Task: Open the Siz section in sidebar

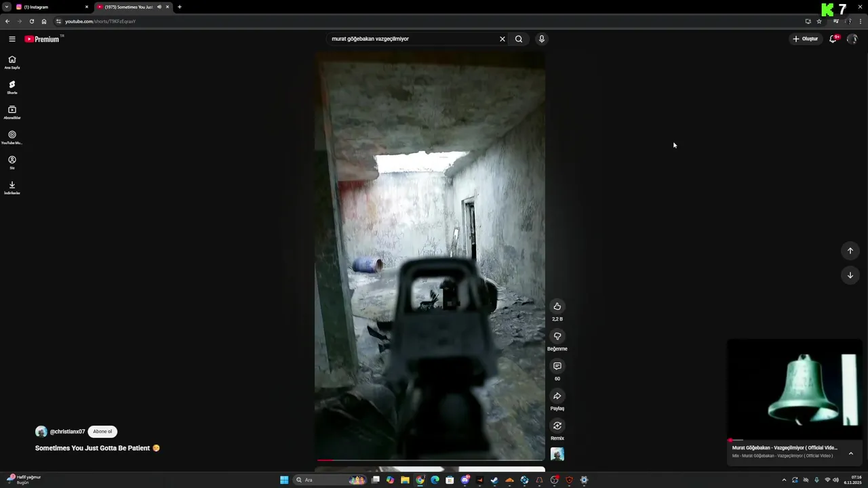Action: [x=12, y=163]
